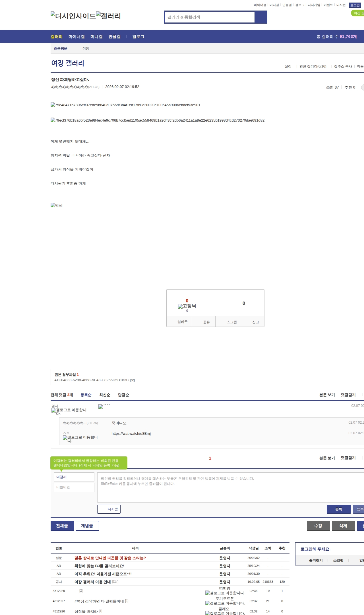Open 띠띠양's 갤로그 icon in post list
The width and height of the screenshot is (364, 615).
click(225, 593)
